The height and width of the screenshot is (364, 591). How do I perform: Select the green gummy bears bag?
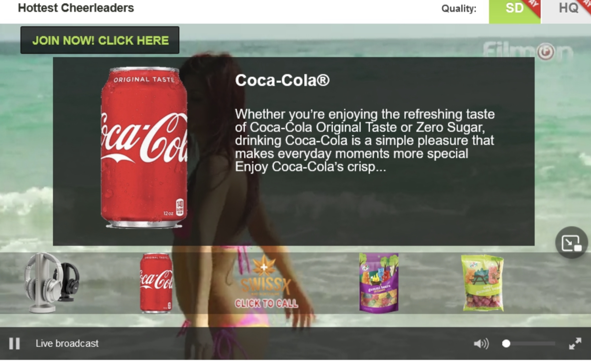point(483,283)
